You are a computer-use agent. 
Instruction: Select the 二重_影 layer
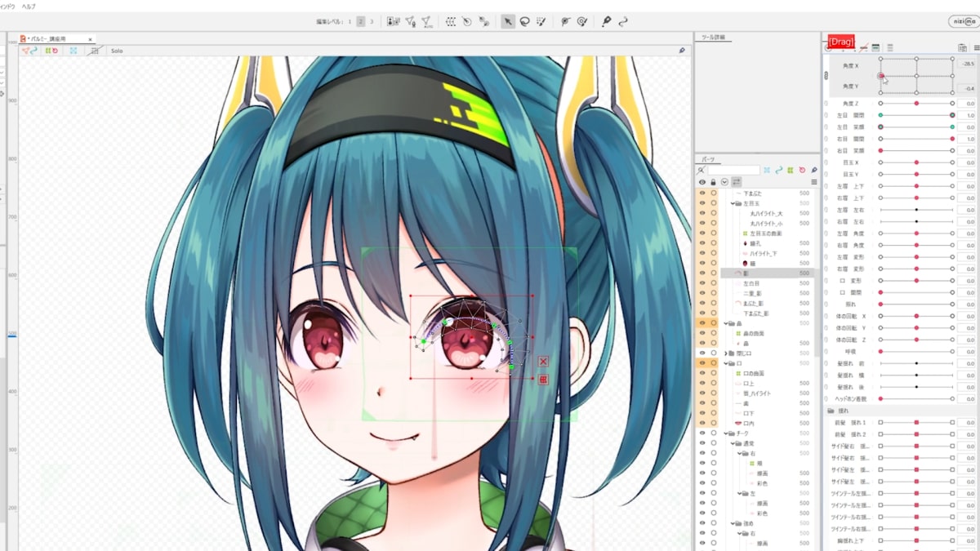tap(752, 293)
